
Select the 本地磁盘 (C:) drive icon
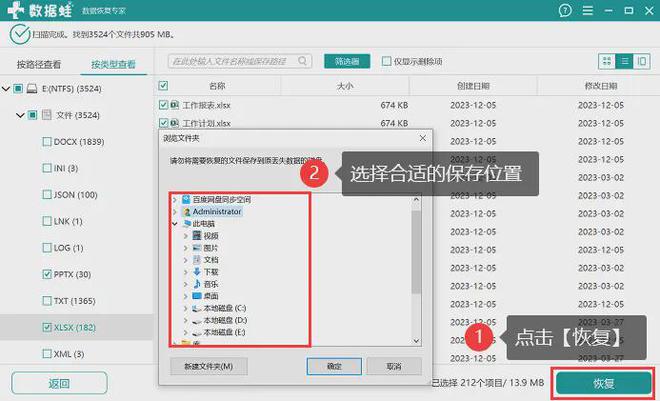click(197, 308)
